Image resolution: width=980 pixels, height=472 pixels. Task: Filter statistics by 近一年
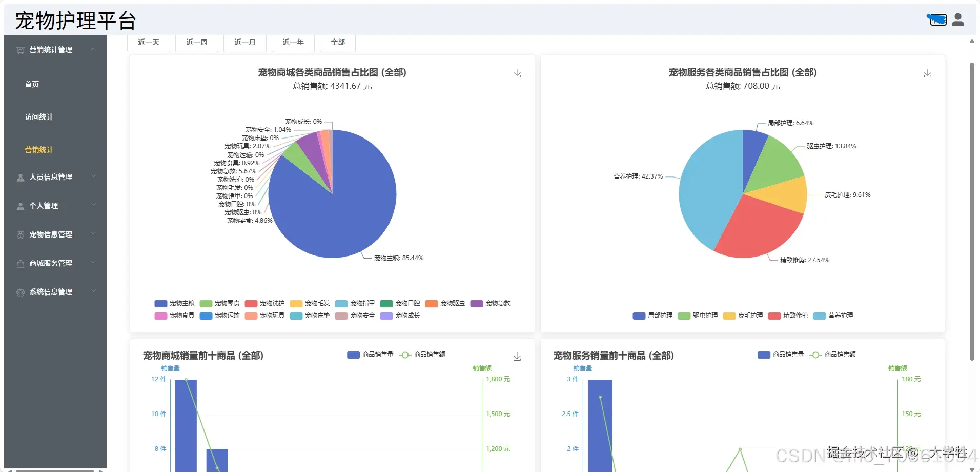(293, 43)
